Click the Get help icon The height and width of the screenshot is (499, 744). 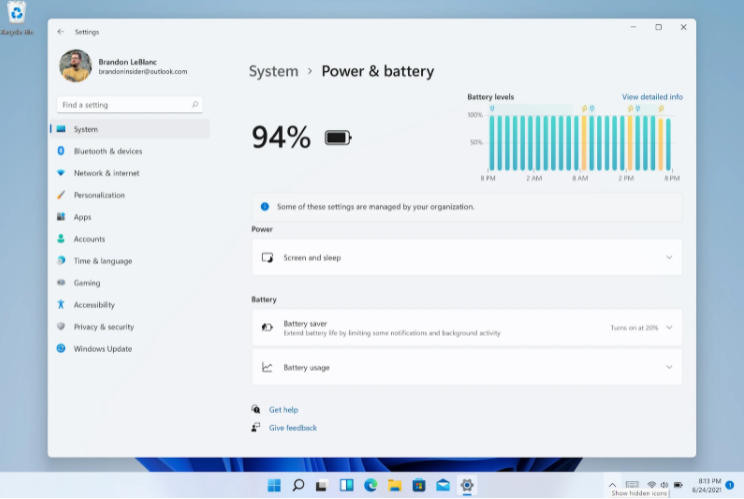[256, 409]
